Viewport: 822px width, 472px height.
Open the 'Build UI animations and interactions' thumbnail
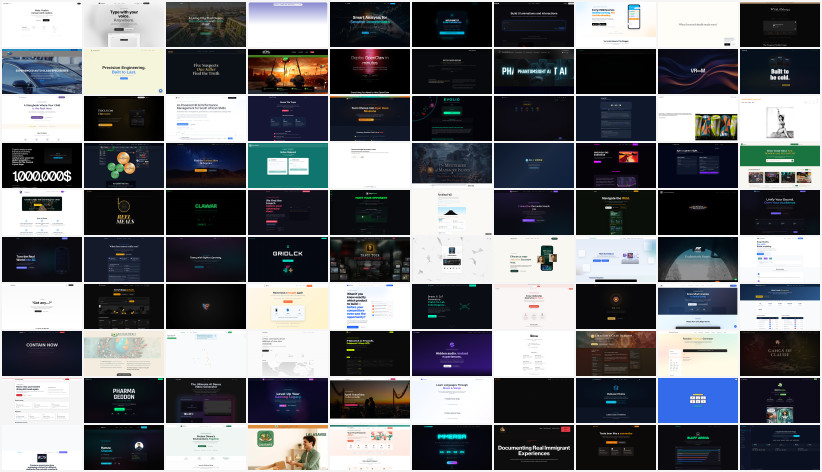[x=534, y=25]
